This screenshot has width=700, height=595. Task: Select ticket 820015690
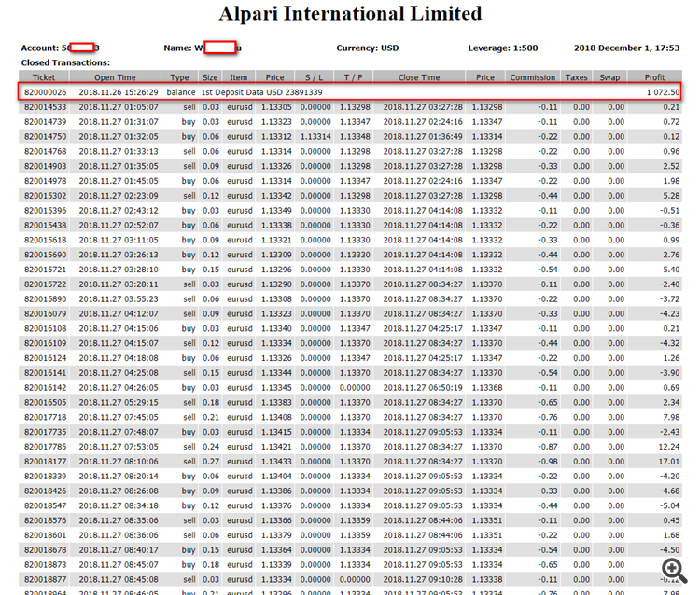click(45, 255)
